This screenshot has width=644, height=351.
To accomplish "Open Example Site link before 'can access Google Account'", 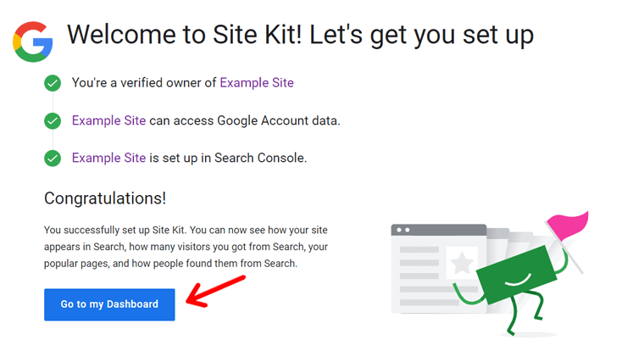I will (x=108, y=120).
